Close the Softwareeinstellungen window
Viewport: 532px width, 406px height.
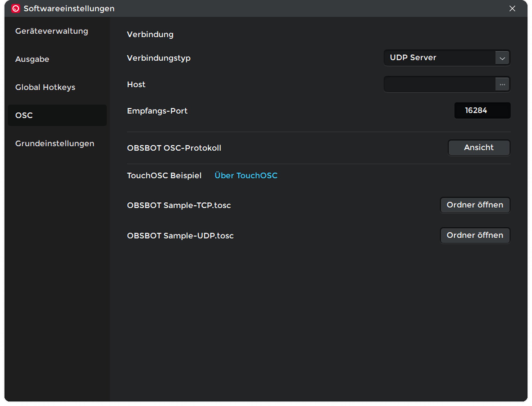512,9
